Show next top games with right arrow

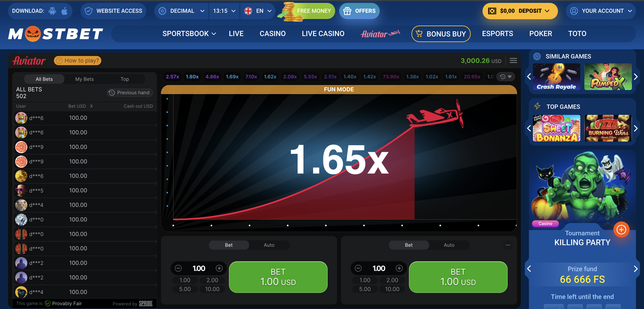(x=636, y=128)
